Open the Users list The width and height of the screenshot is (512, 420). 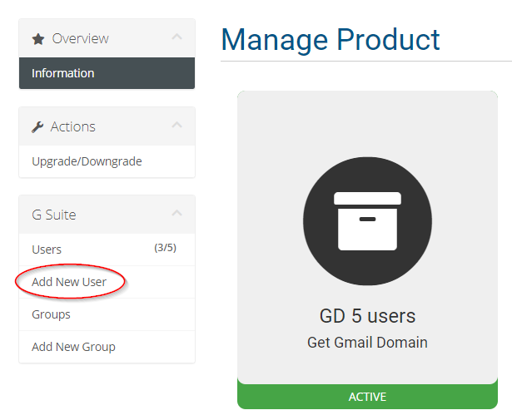107,250
